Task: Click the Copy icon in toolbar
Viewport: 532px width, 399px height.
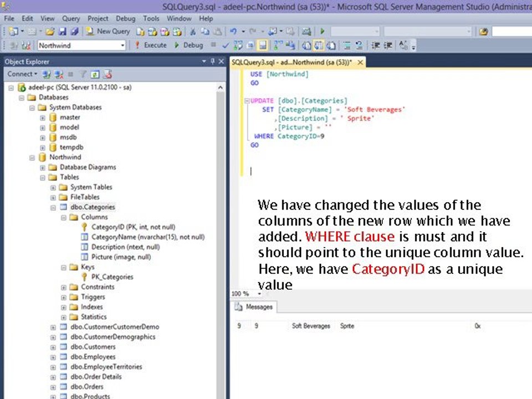Action: [x=205, y=32]
